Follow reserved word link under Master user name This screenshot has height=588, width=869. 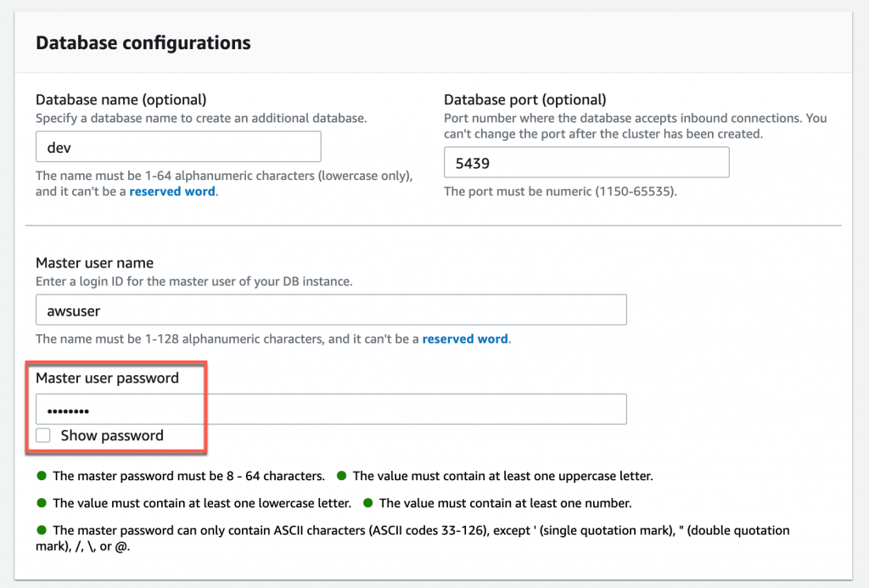click(x=465, y=339)
